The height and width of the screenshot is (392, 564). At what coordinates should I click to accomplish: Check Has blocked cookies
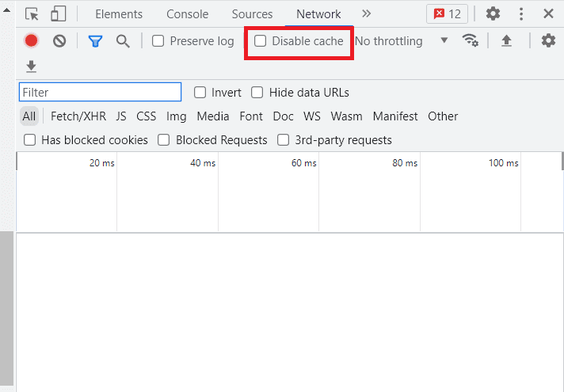tap(29, 140)
